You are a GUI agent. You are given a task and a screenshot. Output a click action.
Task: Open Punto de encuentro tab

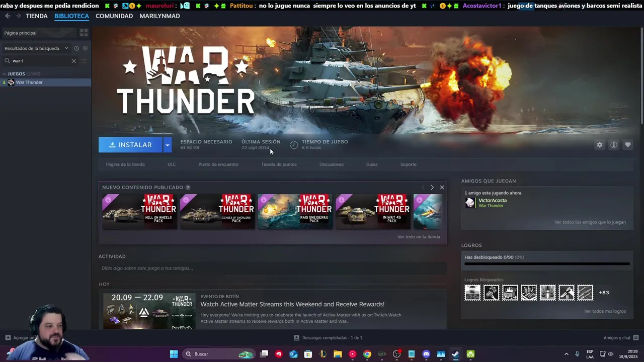point(218,164)
